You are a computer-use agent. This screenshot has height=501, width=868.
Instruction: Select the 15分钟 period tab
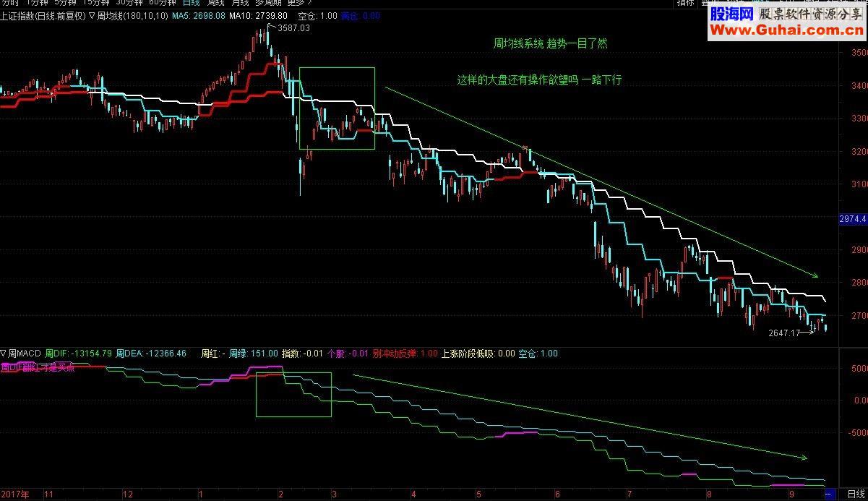tap(98, 3)
